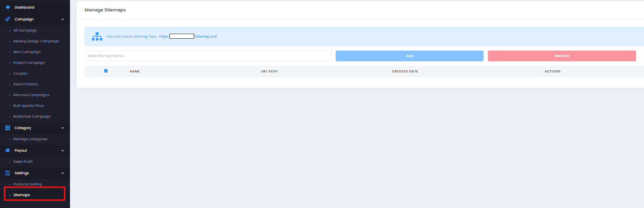Viewport: 644px width, 208px height.
Task: Open Seller Profit page
Action: (23, 162)
